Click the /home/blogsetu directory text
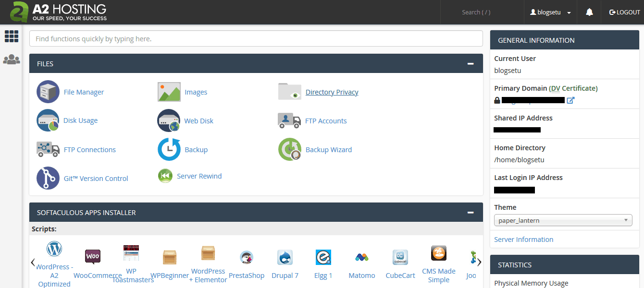The height and width of the screenshot is (288, 644). coord(519,160)
